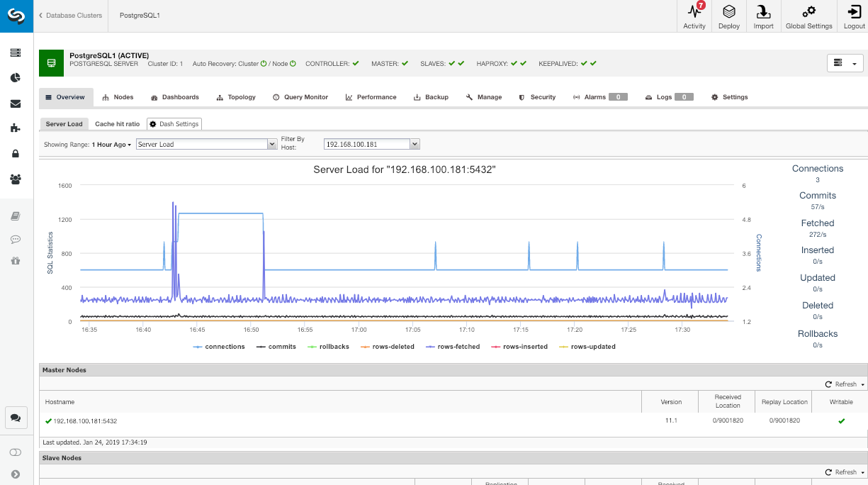Click the green PostgreSQL1 cluster icon
The width and height of the screenshot is (868, 485).
tap(52, 63)
